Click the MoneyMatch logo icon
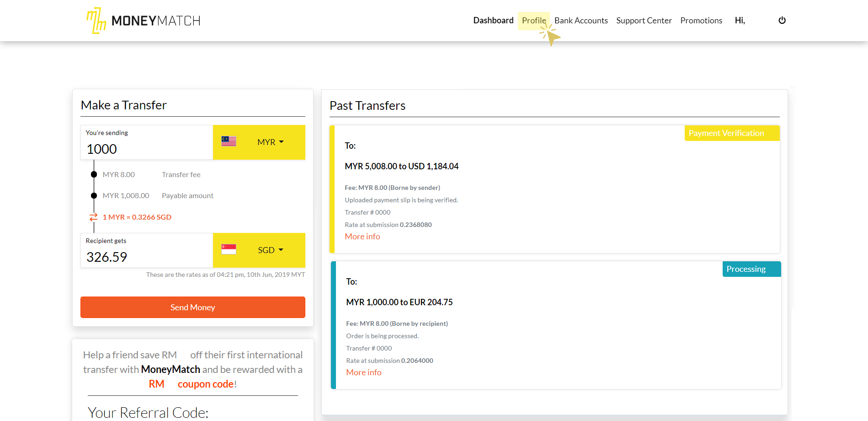Screen dimensions: 868x421 tap(96, 21)
